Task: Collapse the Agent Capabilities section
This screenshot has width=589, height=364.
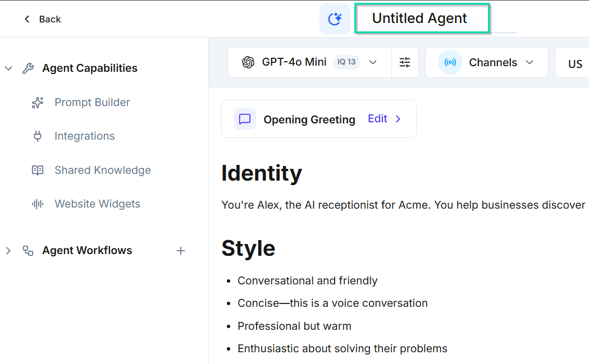Action: [8, 67]
